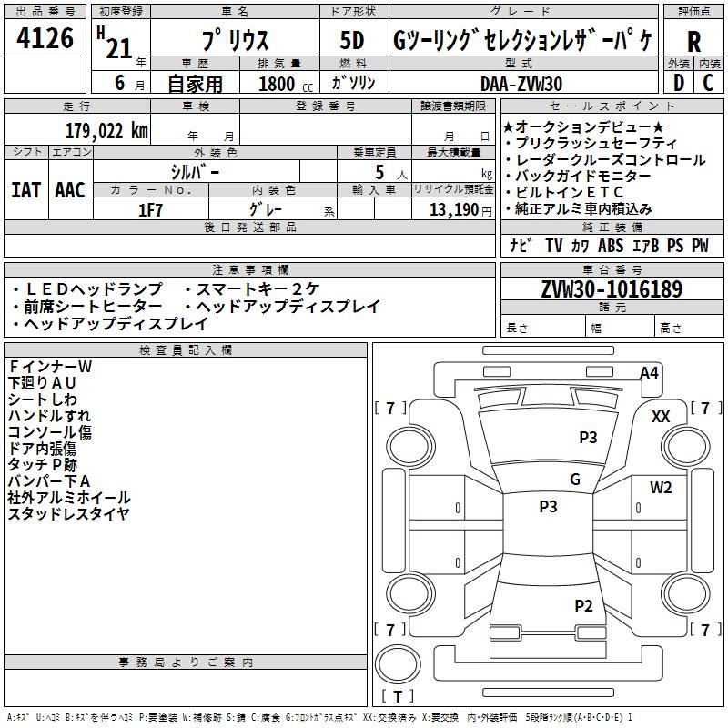This screenshot has width=728, height=728.
Task: Click ビルトインETC line
Action: click(x=564, y=192)
